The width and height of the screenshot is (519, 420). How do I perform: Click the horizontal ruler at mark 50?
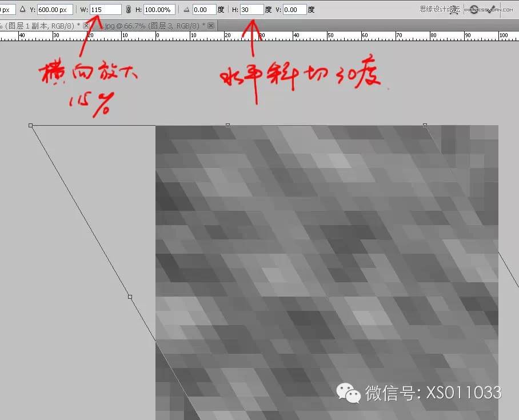pyautogui.click(x=330, y=35)
